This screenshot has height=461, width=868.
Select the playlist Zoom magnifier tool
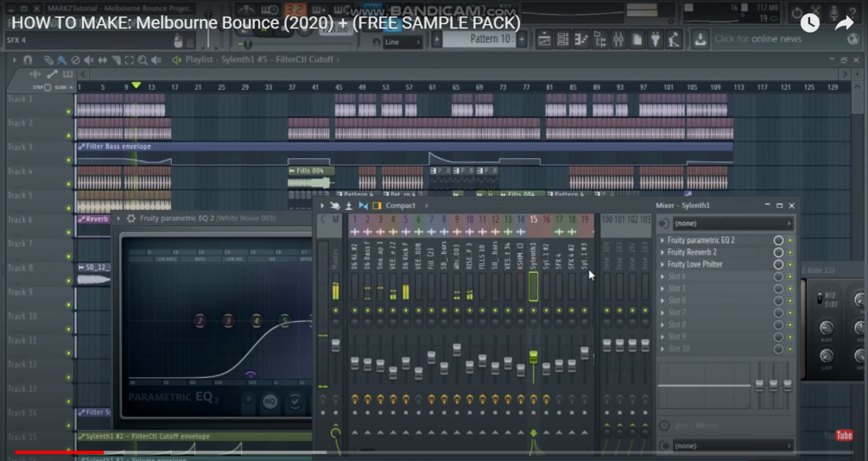click(143, 60)
